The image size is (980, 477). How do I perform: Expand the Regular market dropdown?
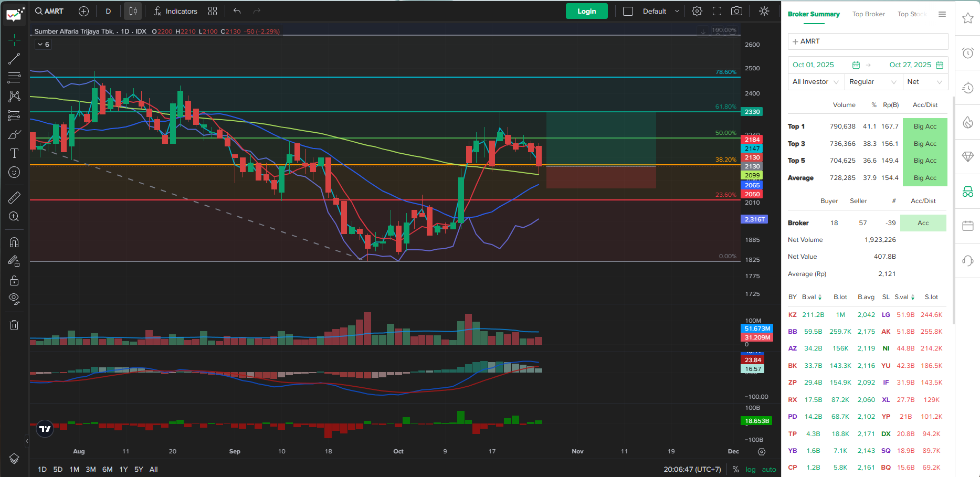coord(873,82)
